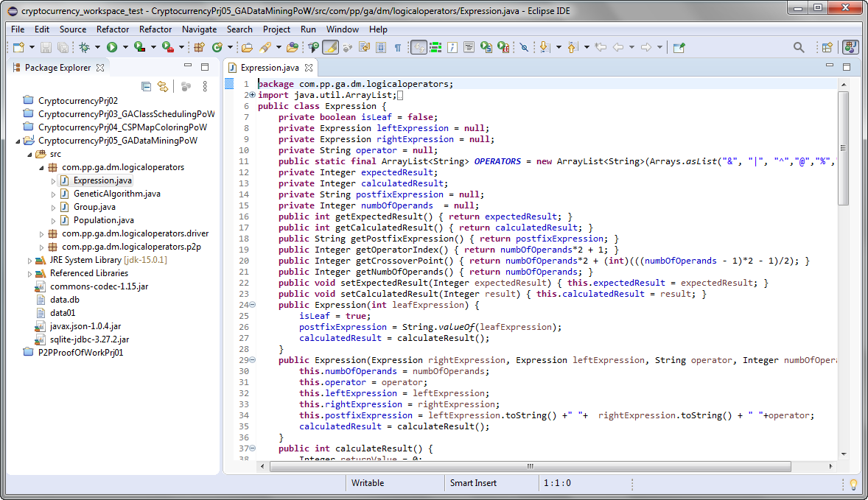Select the Expression.java editor tab
This screenshot has width=868, height=500.
[270, 67]
